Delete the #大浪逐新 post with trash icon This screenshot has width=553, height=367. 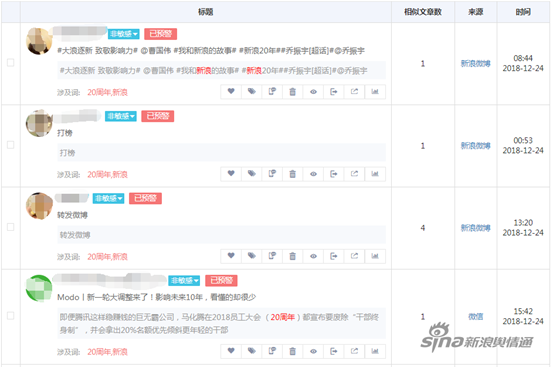click(x=292, y=92)
